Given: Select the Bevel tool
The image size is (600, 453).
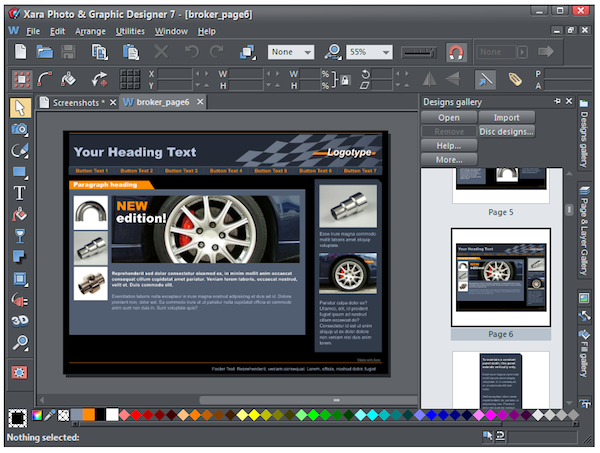Looking at the screenshot, I should pos(20,279).
